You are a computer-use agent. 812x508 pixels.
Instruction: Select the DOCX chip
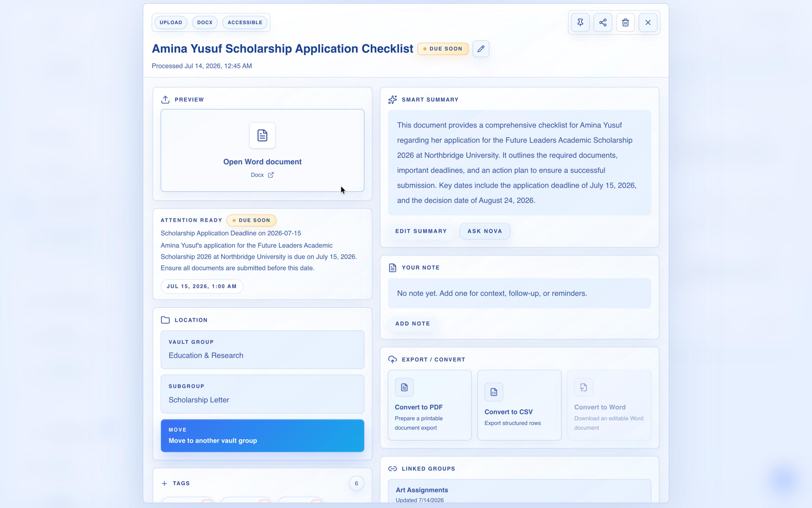[205, 23]
